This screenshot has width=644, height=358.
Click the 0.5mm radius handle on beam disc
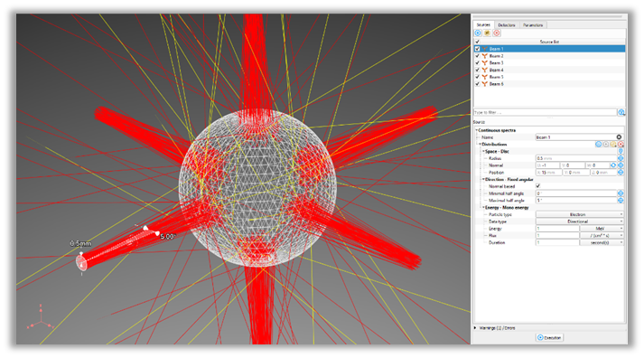tap(81, 254)
